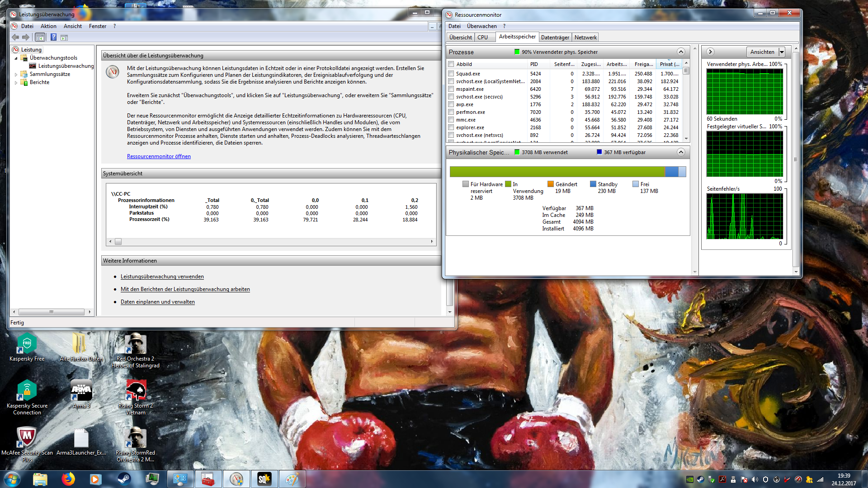The image size is (868, 488).
Task: Click Daten einplanen und verwalten link
Action: click(157, 302)
